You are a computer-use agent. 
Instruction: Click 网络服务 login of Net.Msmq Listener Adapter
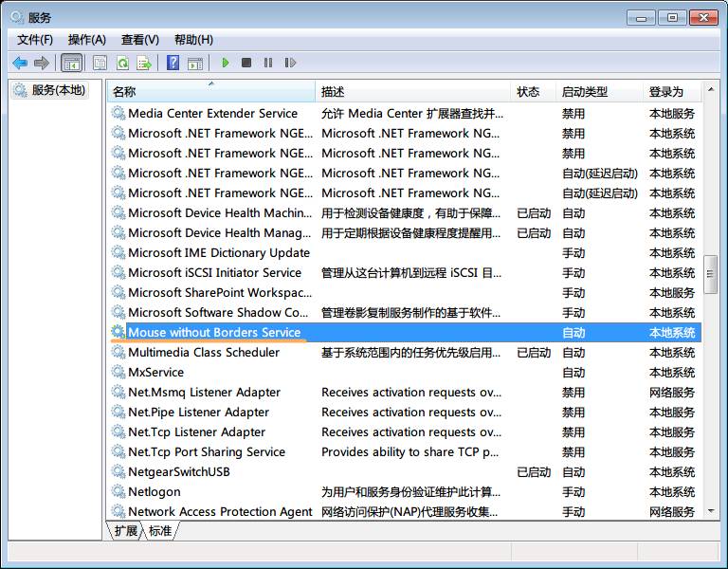[x=672, y=393]
